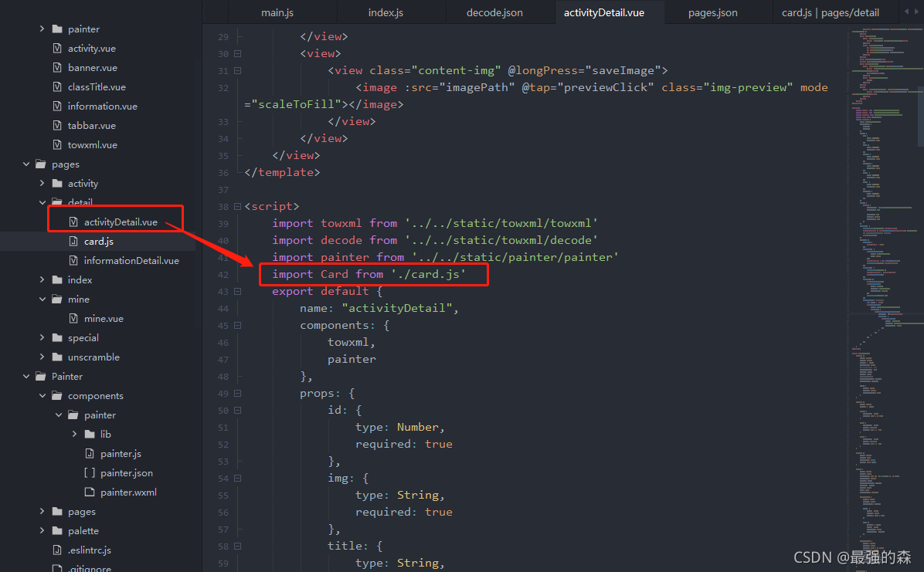Expand the lib folder chevron
This screenshot has width=924, height=572.
click(x=74, y=434)
